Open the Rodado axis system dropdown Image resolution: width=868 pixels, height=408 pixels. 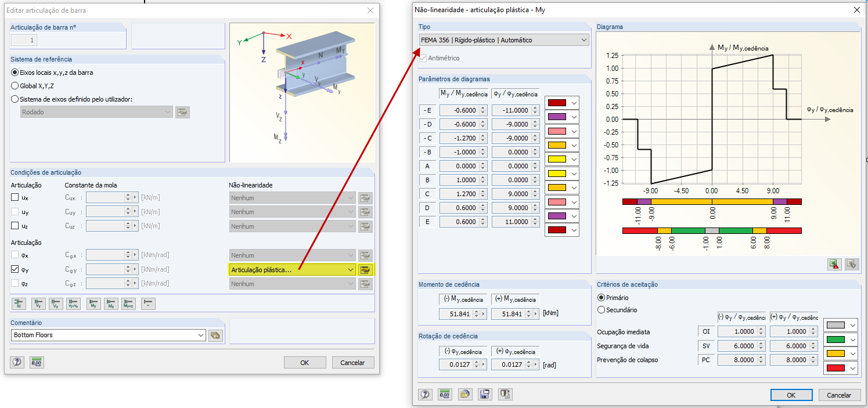click(96, 112)
